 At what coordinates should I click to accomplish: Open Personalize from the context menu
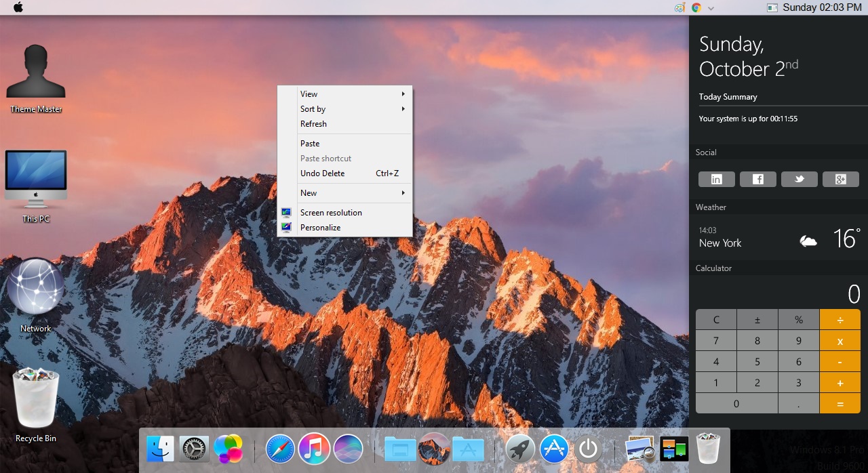345,228
